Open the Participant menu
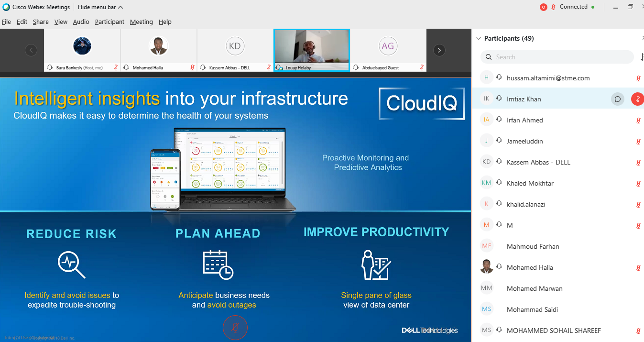 click(x=109, y=22)
